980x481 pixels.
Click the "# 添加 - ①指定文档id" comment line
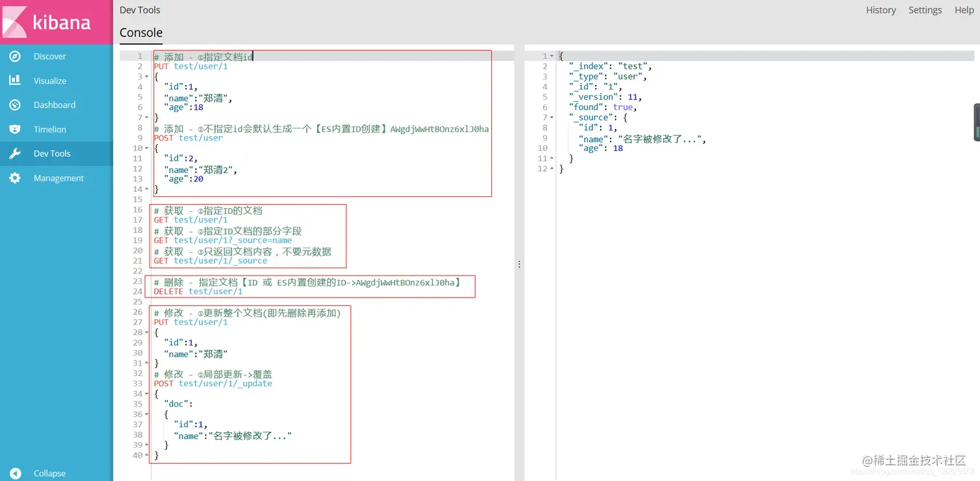point(204,57)
